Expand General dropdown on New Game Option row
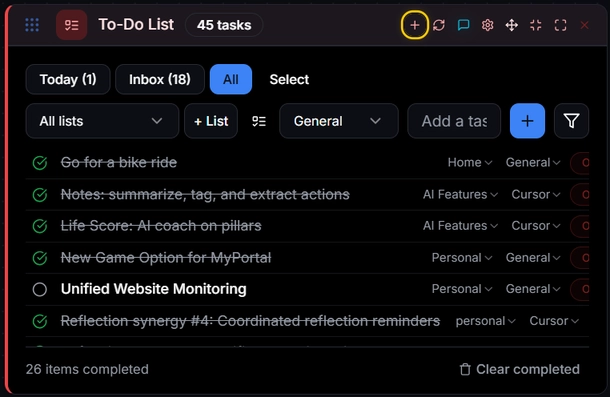The image size is (610, 397). [x=533, y=258]
